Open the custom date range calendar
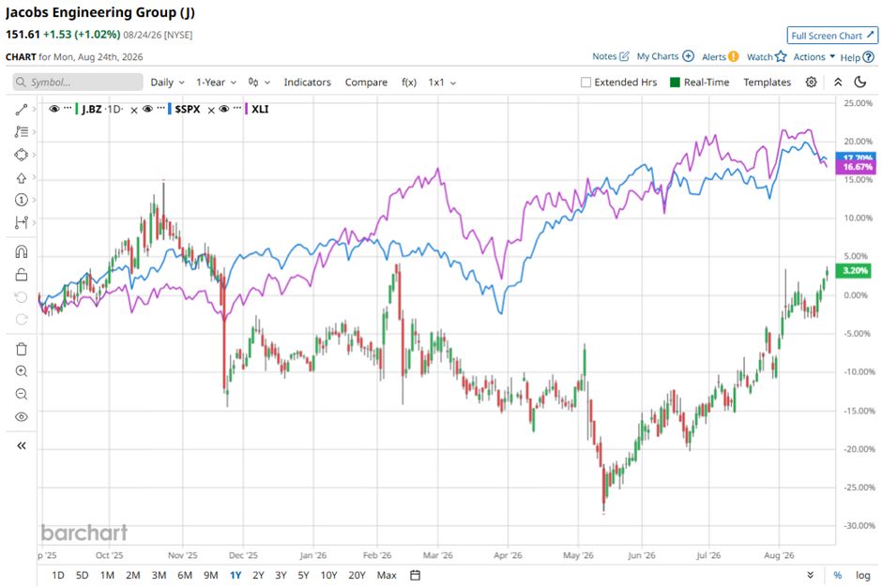 [x=415, y=575]
